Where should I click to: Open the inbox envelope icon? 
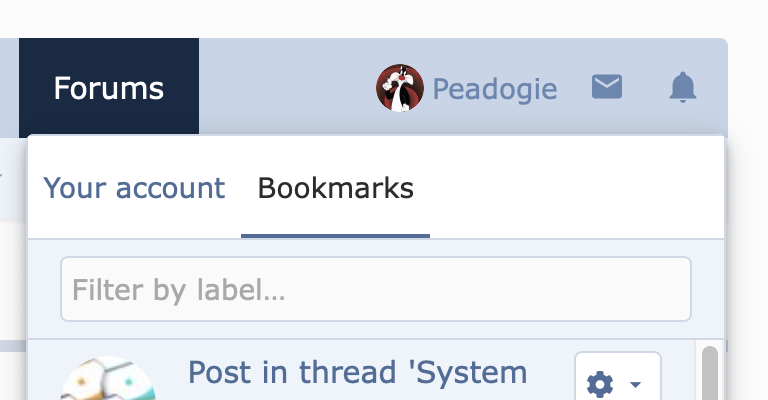point(607,87)
